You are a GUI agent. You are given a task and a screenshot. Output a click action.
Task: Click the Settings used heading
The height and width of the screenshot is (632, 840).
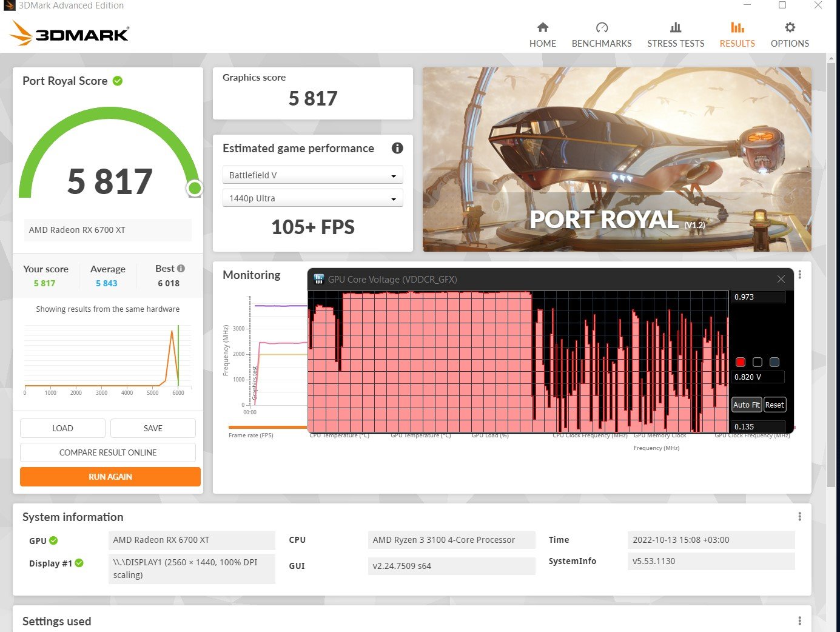[57, 621]
